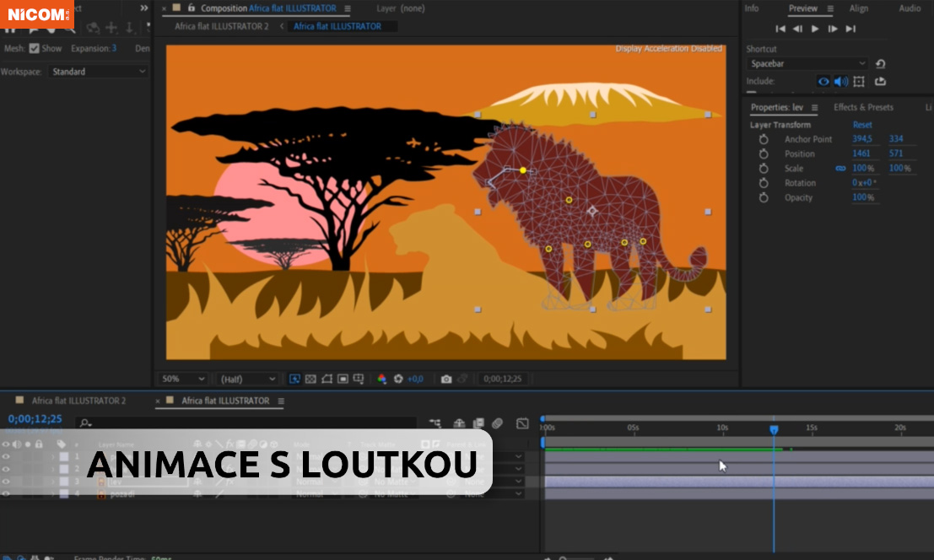The width and height of the screenshot is (934, 560).
Task: Toggle the composition viewer lock icon
Action: pos(192,8)
